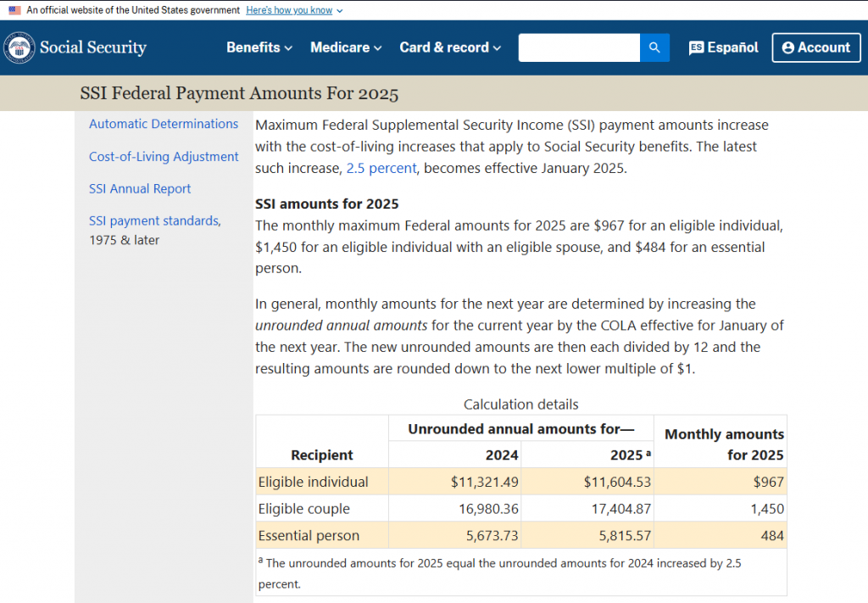
Task: Click the 'unrounded annual amounts' italic text
Action: 341,325
